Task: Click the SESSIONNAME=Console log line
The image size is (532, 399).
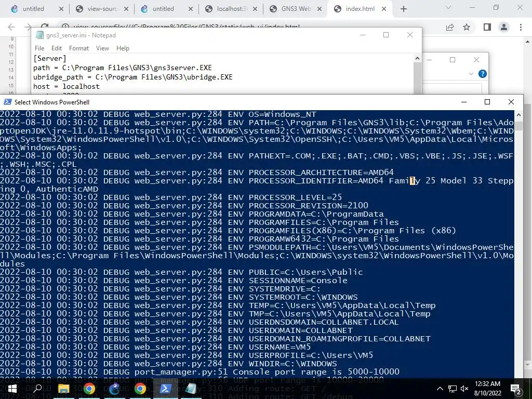Action: tap(174, 280)
